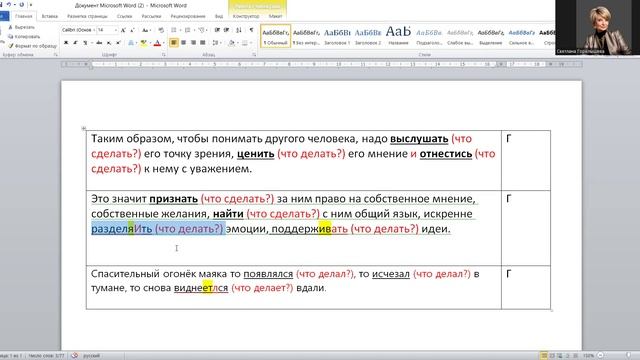Click the Вырезать (Cut) scissors command
640x360 pixels.
(x=21, y=27)
